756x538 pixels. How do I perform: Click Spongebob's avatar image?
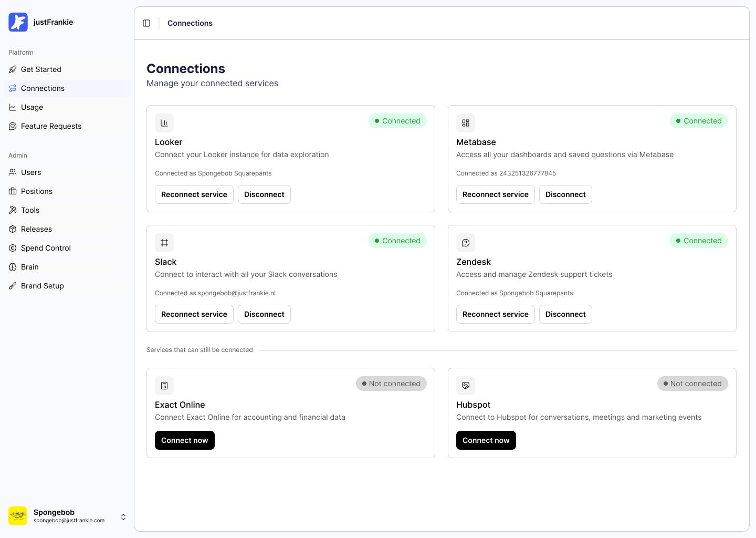pos(18,516)
